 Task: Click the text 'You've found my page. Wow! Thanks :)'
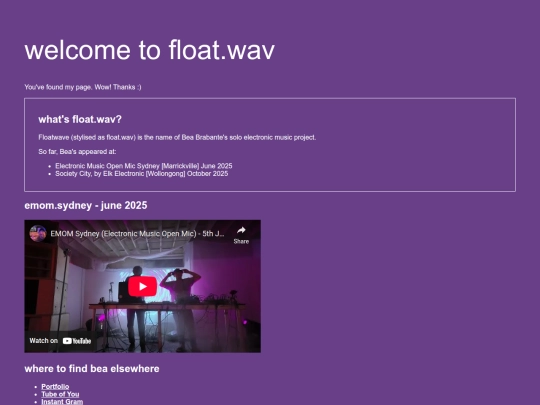(83, 87)
